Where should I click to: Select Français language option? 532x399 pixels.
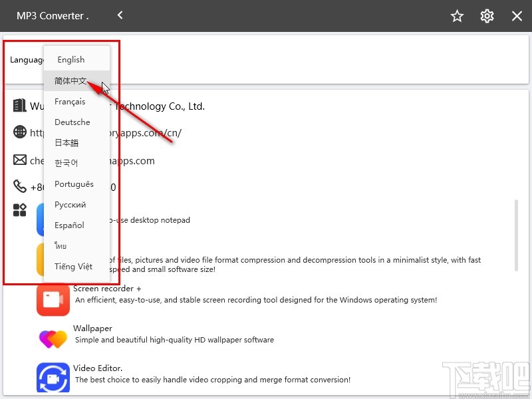click(76, 102)
